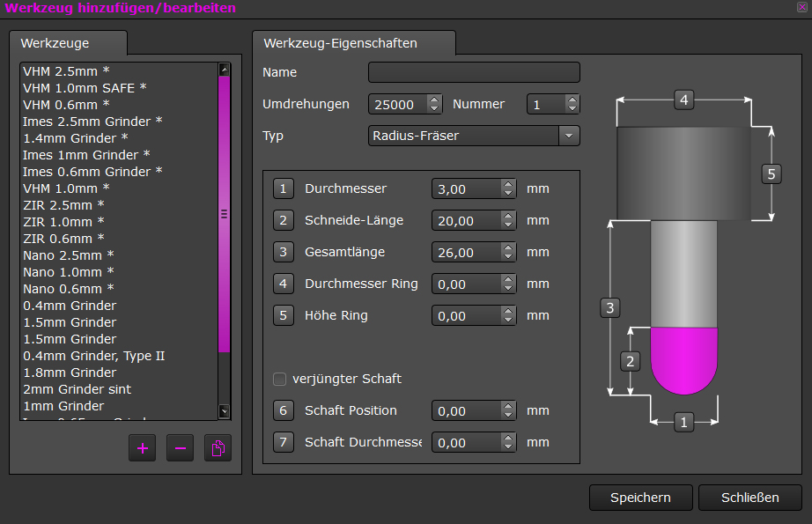
Task: Increase Durchmesser Ring with the up arrow
Action: click(508, 279)
